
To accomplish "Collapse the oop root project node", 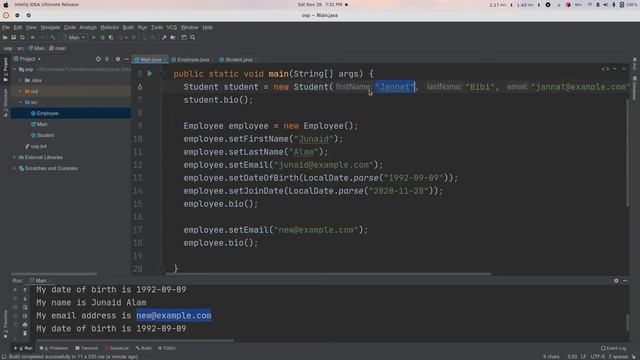I will pos(15,70).
